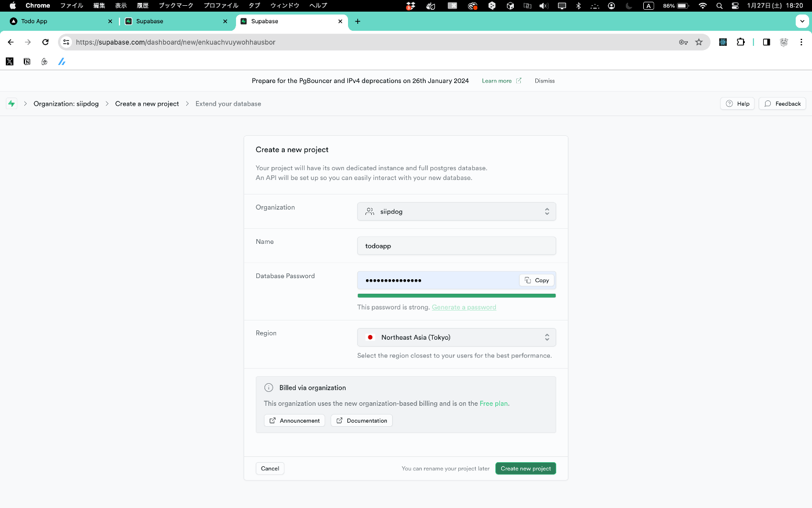Open Bluetooth menu bar icon
812x508 pixels.
578,5
